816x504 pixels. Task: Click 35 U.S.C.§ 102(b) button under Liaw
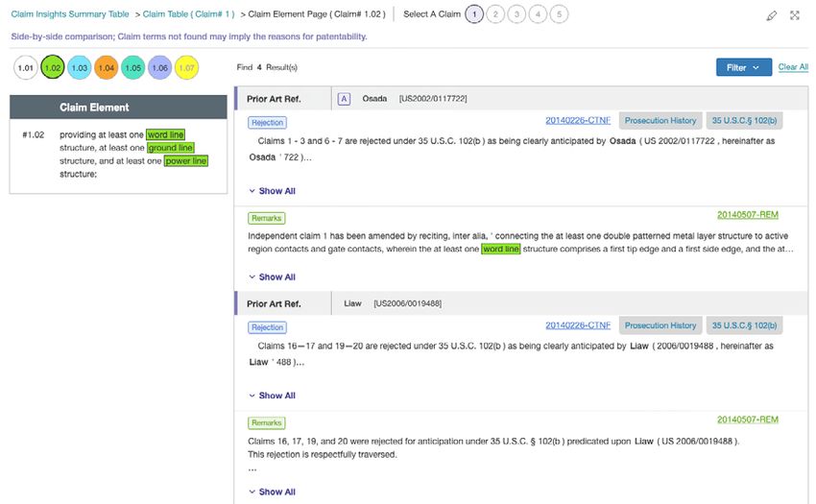point(744,324)
